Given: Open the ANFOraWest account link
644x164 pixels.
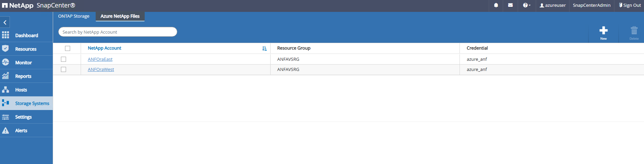Looking at the screenshot, I should pyautogui.click(x=101, y=69).
